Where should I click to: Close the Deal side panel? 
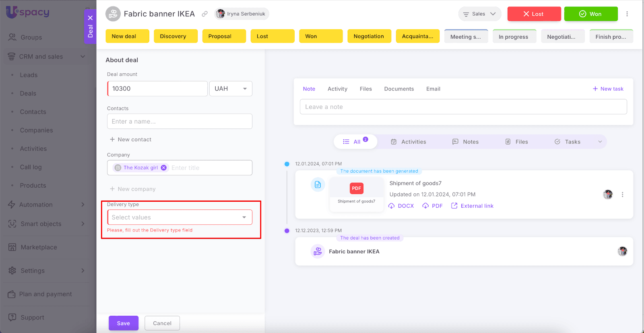click(x=90, y=18)
